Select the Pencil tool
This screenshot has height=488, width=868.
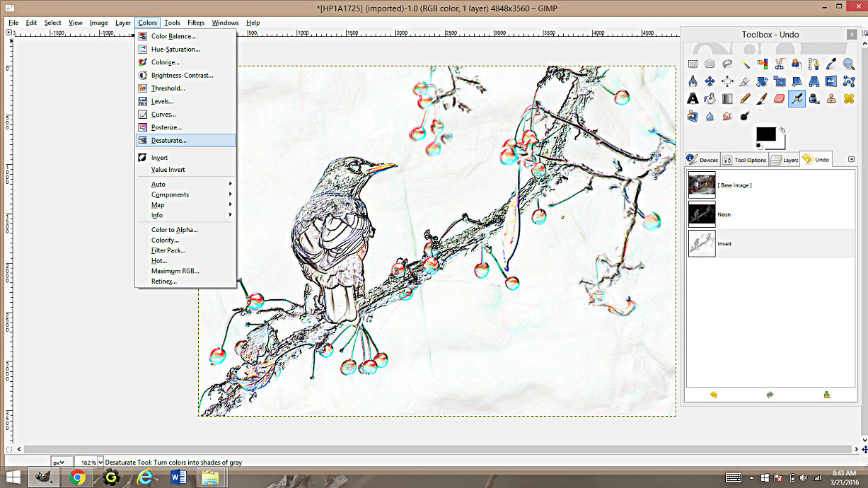point(745,98)
